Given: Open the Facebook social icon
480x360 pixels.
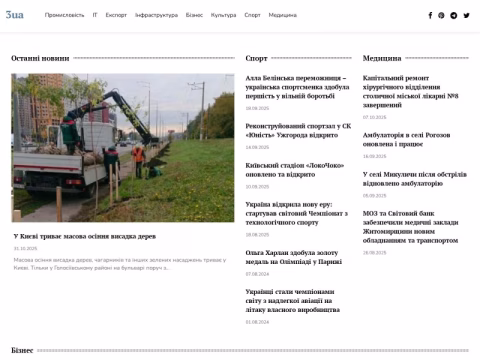Looking at the screenshot, I should (x=430, y=15).
